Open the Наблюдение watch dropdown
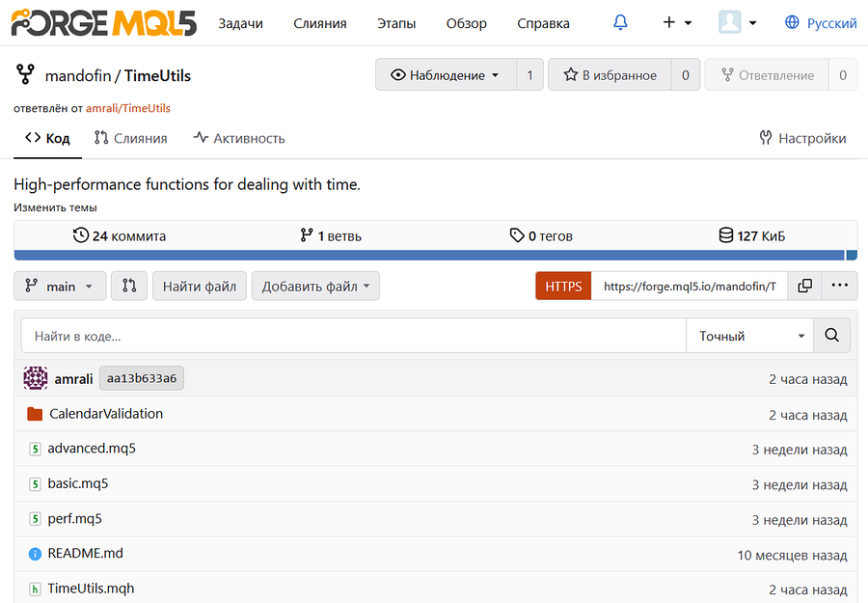The height and width of the screenshot is (603, 868). pyautogui.click(x=446, y=74)
